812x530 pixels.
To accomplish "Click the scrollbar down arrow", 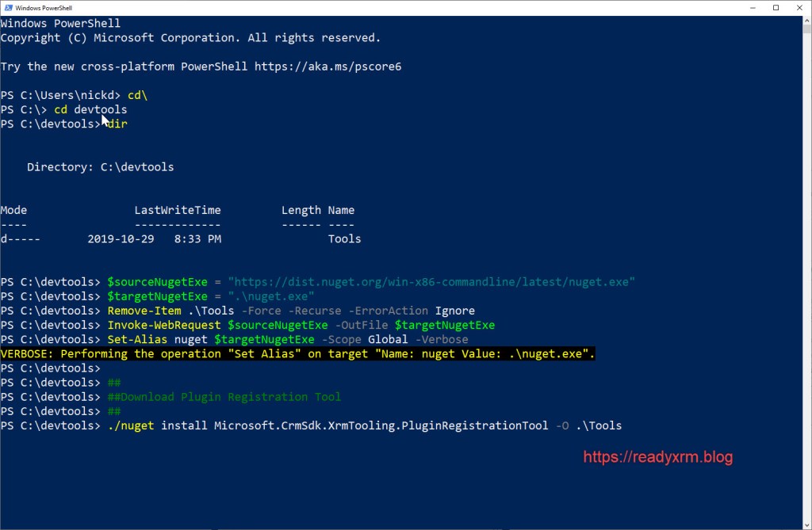I will point(806,524).
